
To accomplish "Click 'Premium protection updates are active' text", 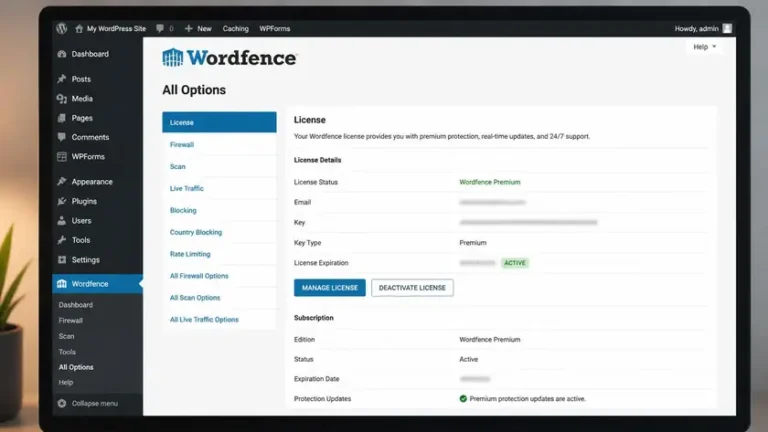I will (528, 399).
